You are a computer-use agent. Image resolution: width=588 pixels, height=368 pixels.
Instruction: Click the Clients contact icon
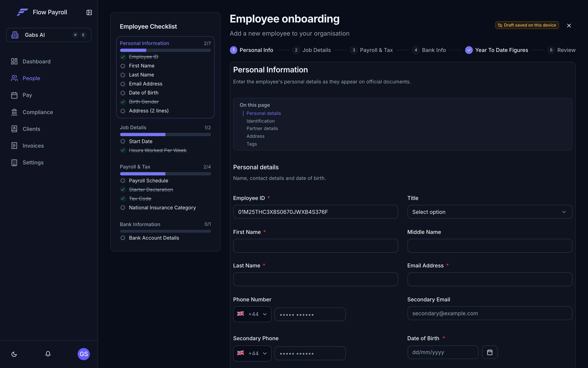pyautogui.click(x=14, y=129)
